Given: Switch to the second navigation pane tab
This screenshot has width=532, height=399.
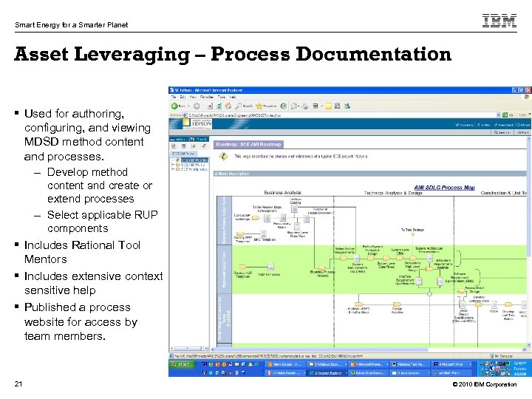Looking at the screenshot, I should coord(199,139).
